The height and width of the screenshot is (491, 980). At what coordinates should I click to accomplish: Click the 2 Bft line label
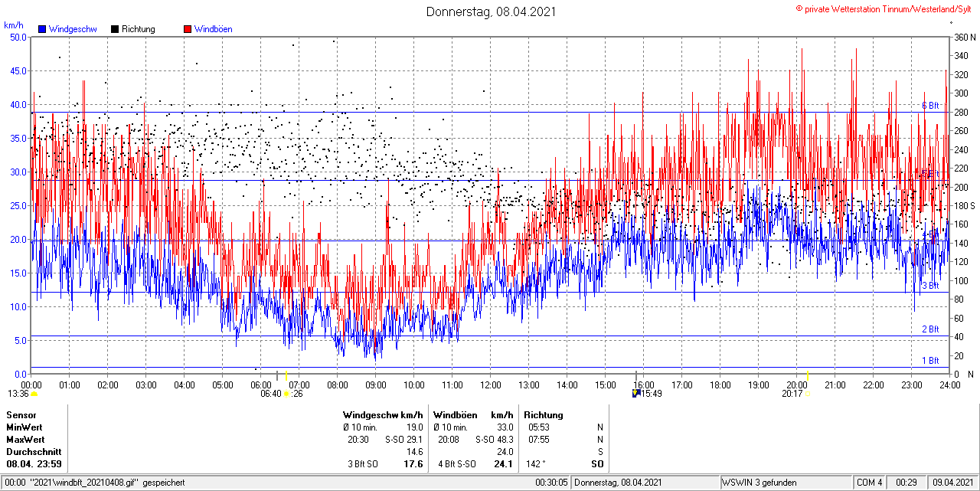[x=929, y=329]
